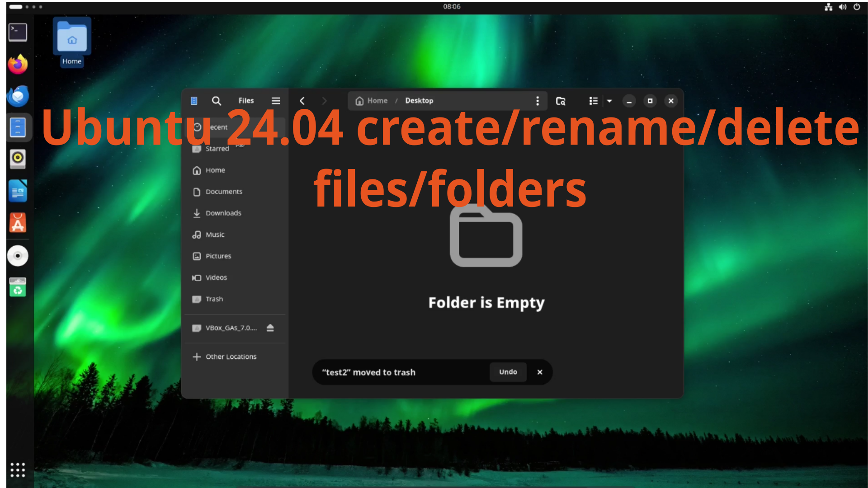Expand the view options dropdown arrow
This screenshot has height=488, width=868.
(x=609, y=101)
